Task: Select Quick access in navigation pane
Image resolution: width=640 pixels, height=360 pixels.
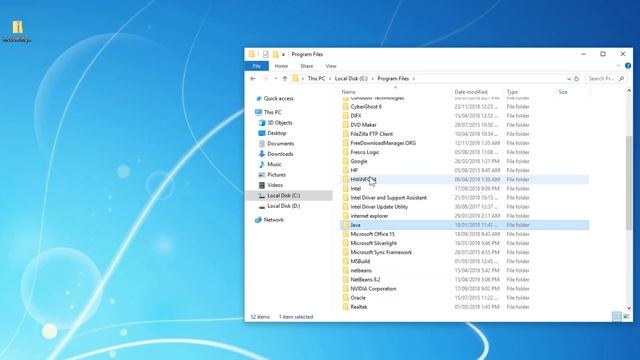Action: [x=278, y=98]
